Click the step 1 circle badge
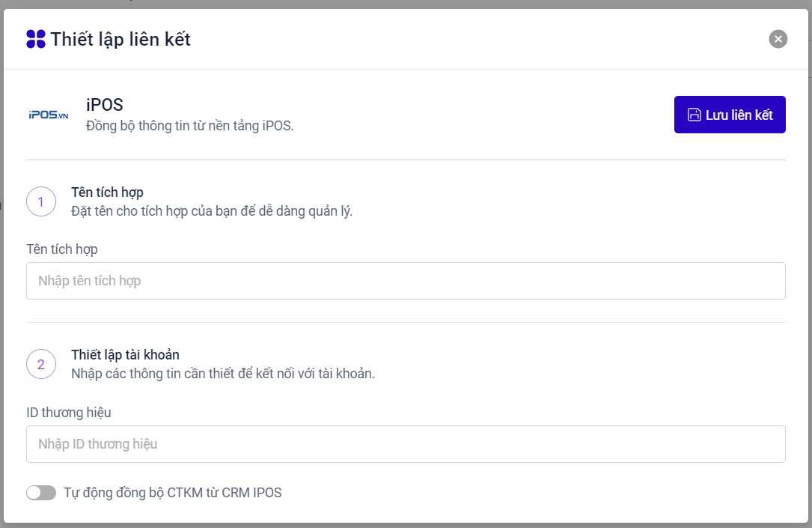Screen dimensions: 812x528 pyautogui.click(x=41, y=201)
